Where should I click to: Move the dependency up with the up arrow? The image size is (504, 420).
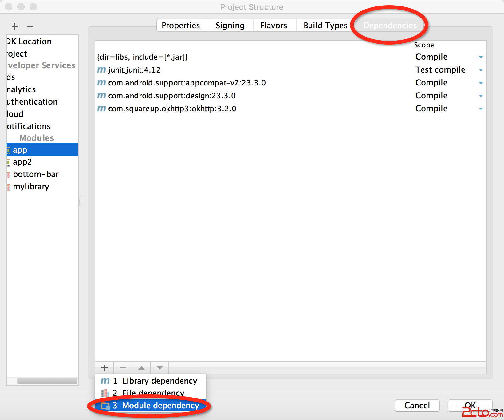(141, 368)
